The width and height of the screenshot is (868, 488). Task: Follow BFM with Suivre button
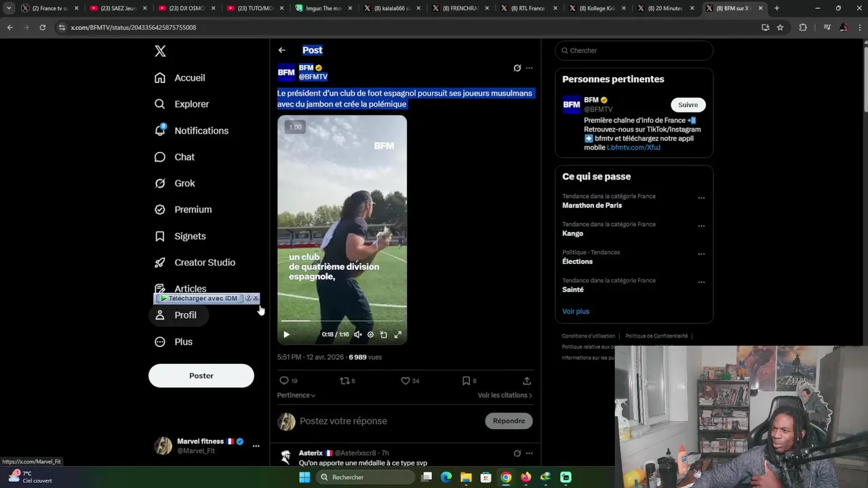coord(688,105)
